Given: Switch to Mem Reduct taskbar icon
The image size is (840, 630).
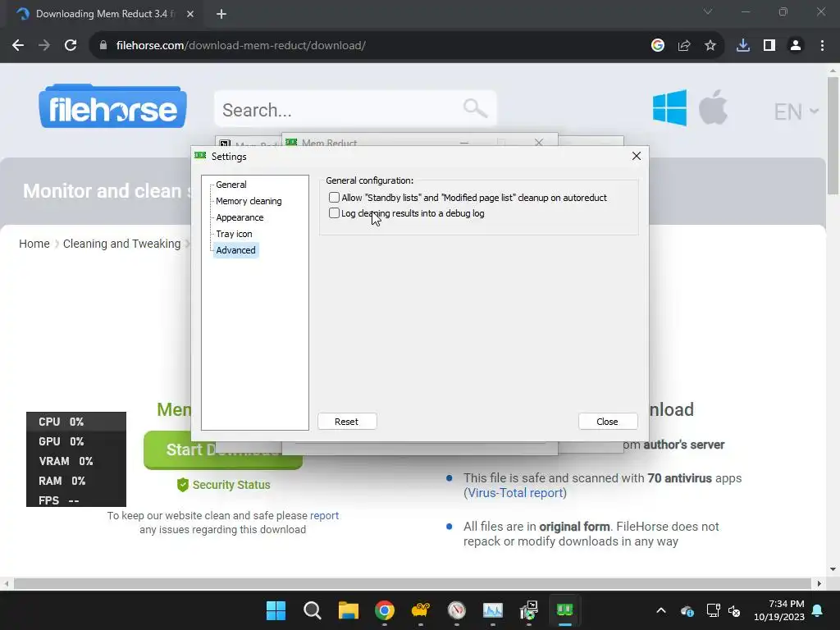Looking at the screenshot, I should pyautogui.click(x=564, y=610).
